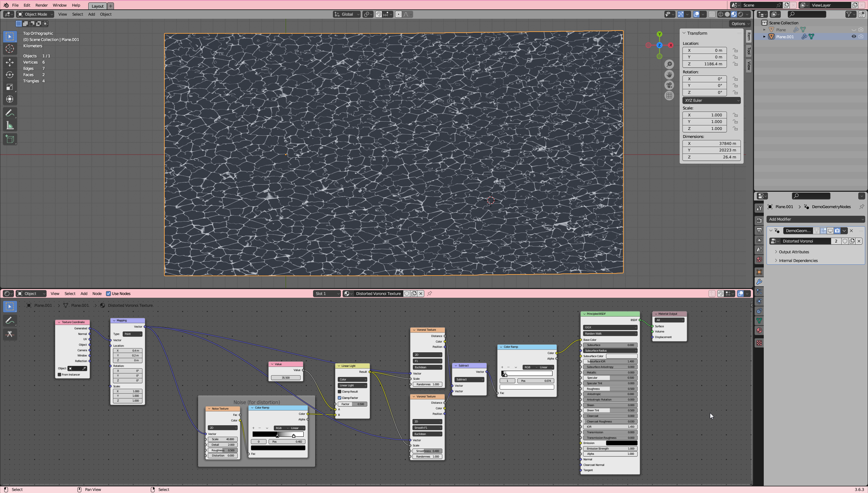
Task: Click the Location Z field
Action: point(704,64)
